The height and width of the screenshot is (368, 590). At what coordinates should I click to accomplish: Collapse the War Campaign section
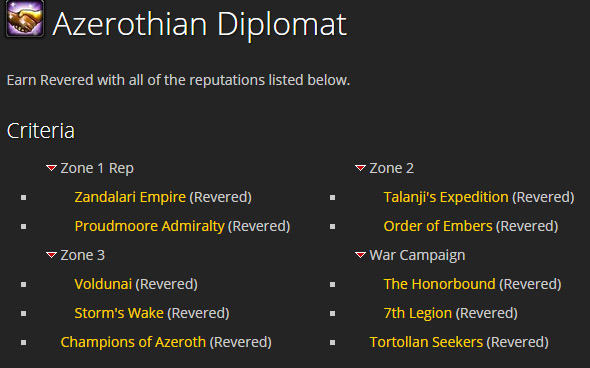coord(360,255)
